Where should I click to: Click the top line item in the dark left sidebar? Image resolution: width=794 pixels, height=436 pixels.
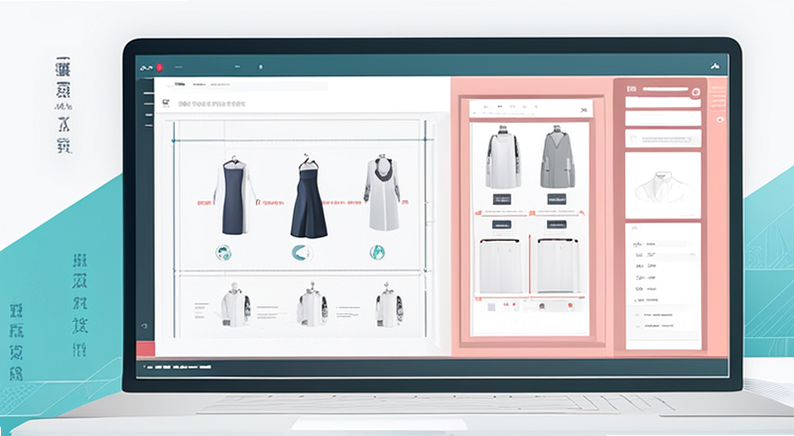click(148, 93)
